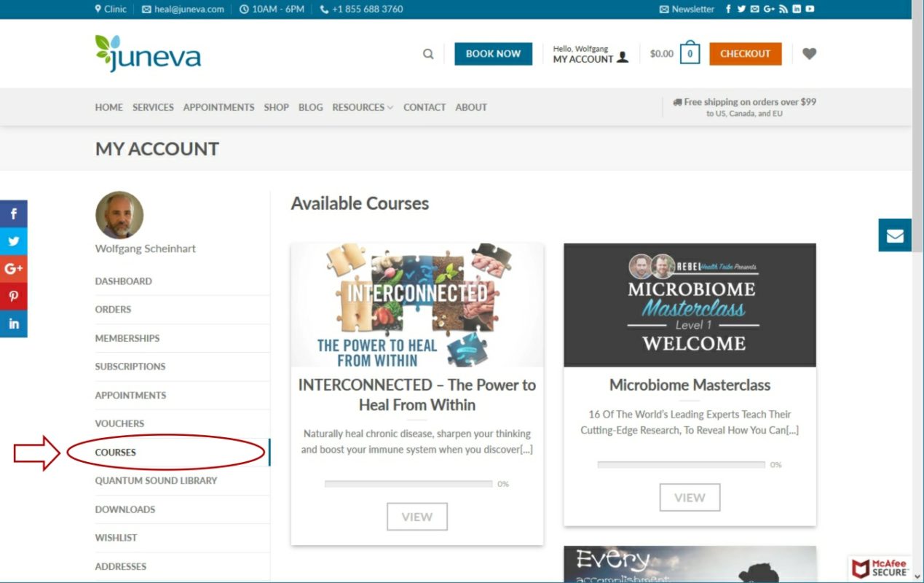Open SHOP in the navigation bar

276,107
